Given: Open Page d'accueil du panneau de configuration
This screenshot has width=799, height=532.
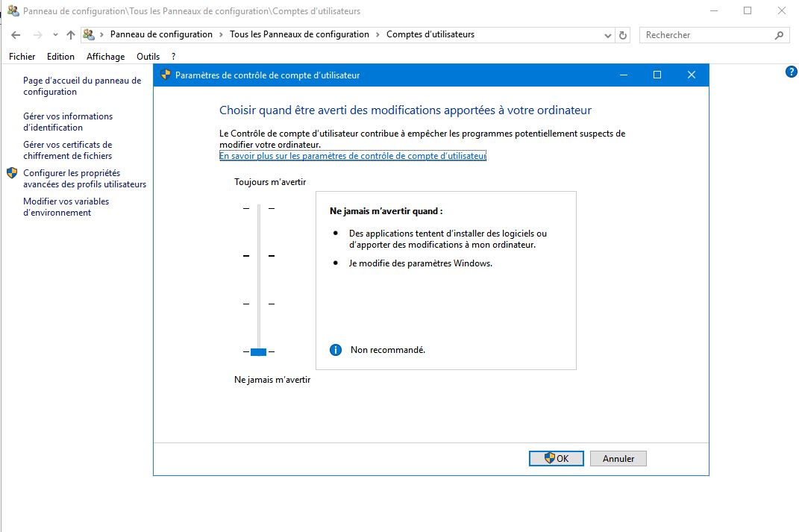Looking at the screenshot, I should (82, 86).
